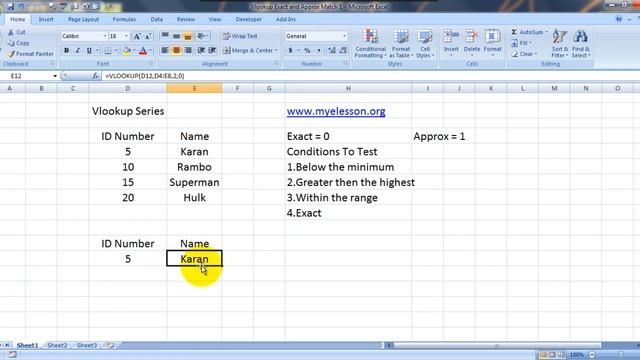Set bottom vertical alignment
The width and height of the screenshot is (640, 360).
click(x=188, y=36)
